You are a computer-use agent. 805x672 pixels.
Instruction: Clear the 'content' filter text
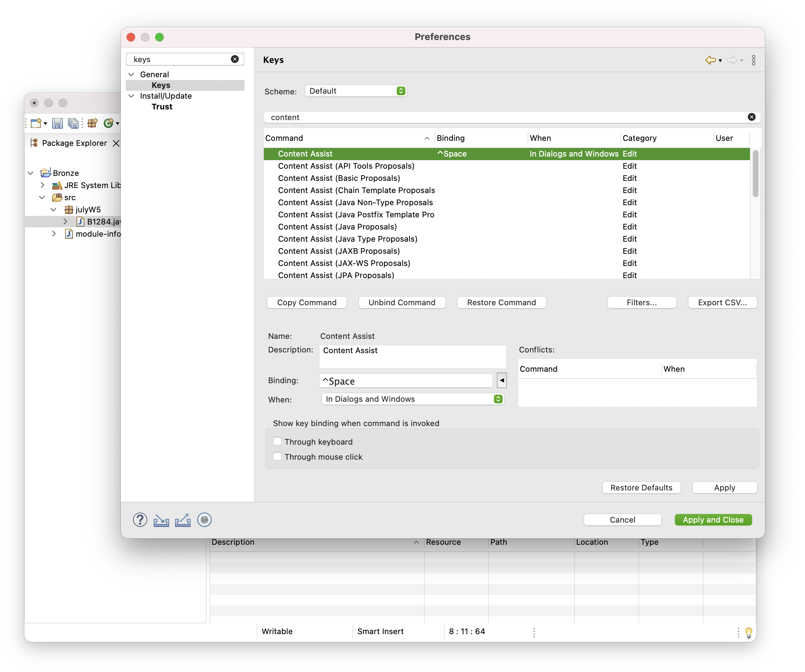(x=751, y=117)
